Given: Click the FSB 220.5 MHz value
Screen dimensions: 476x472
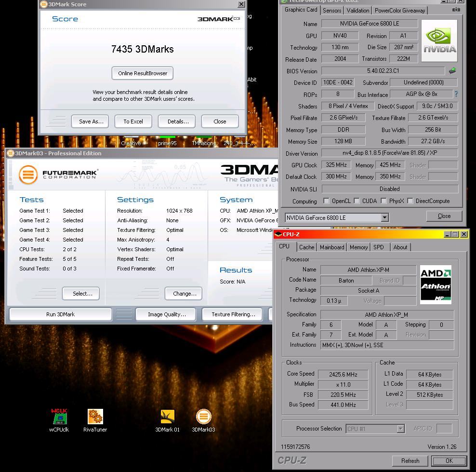Looking at the screenshot, I should pyautogui.click(x=344, y=394).
